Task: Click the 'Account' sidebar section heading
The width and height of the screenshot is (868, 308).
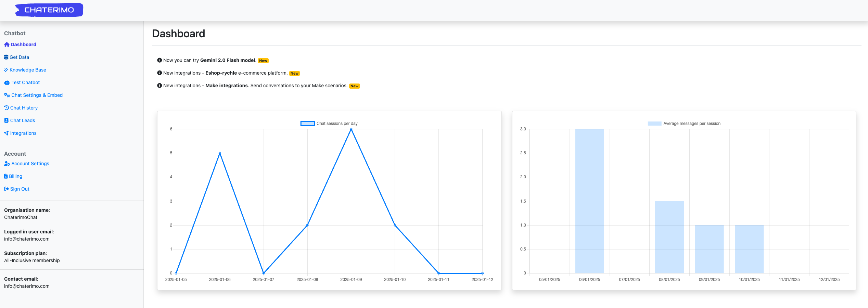Action: [15, 154]
